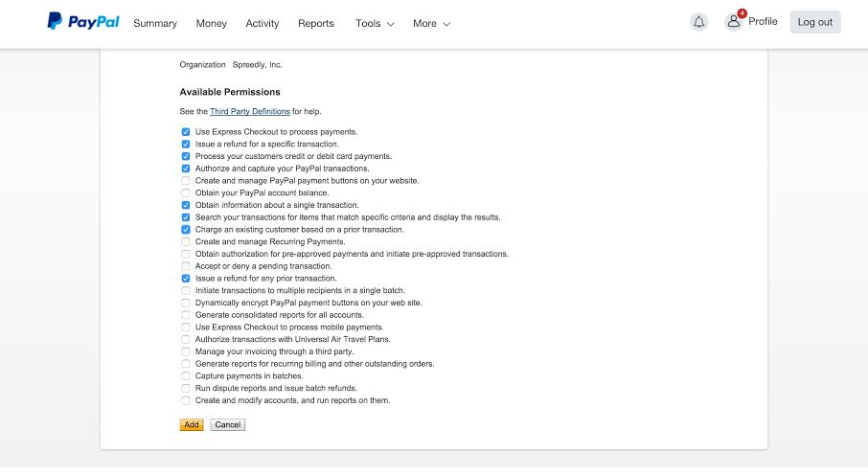Enable Capture payments in batches
Viewport: 868px width, 475px height.
coord(185,376)
